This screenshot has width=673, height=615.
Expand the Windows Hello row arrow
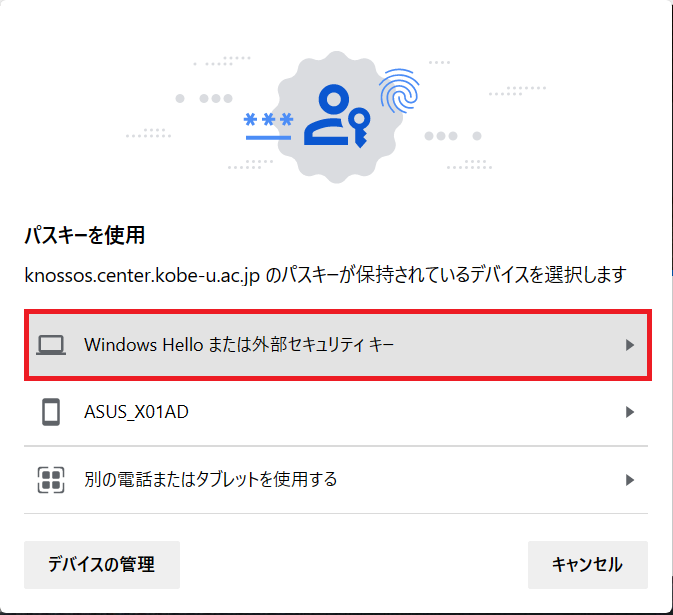point(630,345)
